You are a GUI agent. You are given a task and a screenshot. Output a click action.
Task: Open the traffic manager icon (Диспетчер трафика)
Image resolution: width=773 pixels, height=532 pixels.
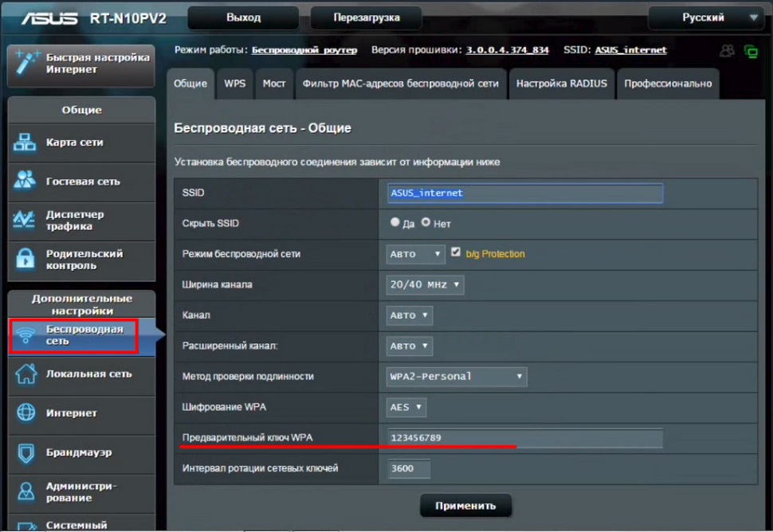(x=26, y=220)
